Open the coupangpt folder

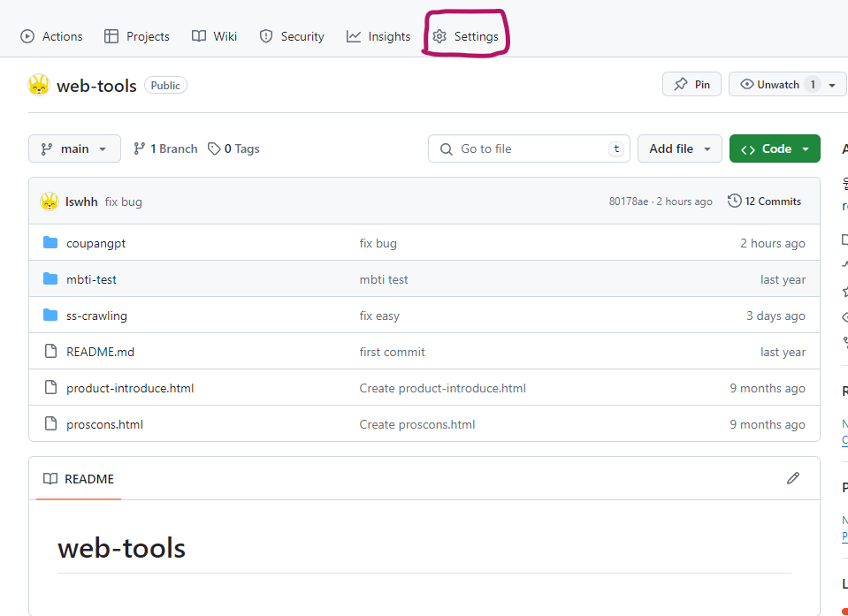tap(95, 243)
